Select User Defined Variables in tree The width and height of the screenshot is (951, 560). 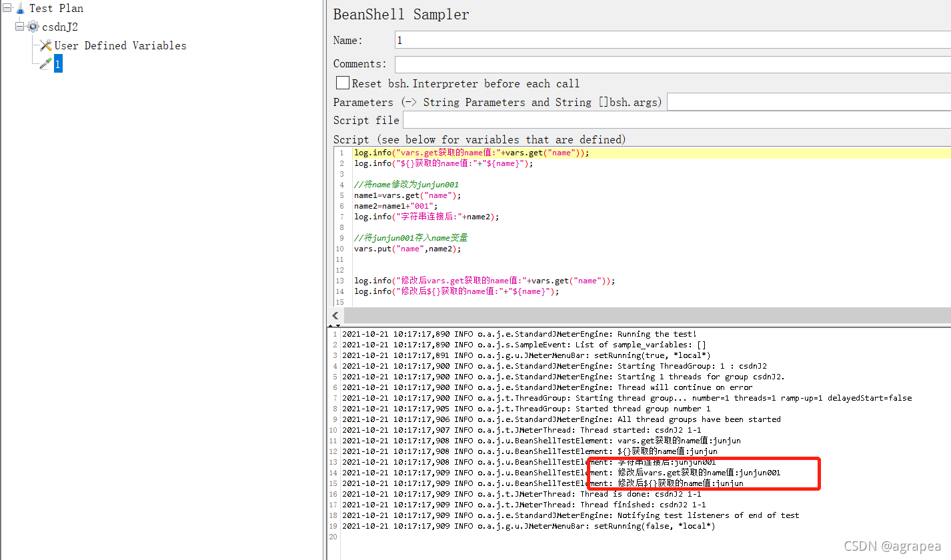click(x=120, y=45)
